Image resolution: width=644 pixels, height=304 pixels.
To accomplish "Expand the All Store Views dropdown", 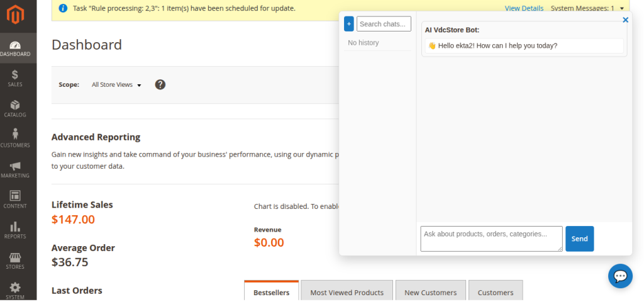I will coord(116,85).
